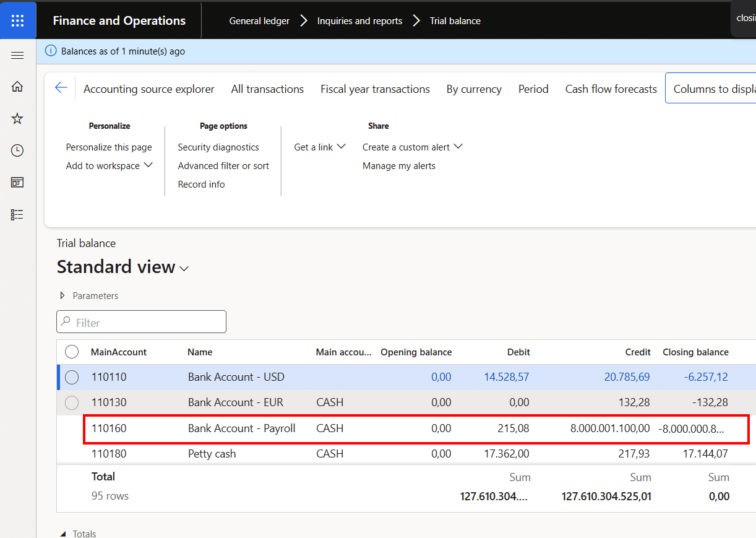Viewport: 756px width, 538px height.
Task: Click credit value 8.000.001.100,00
Action: coord(610,428)
